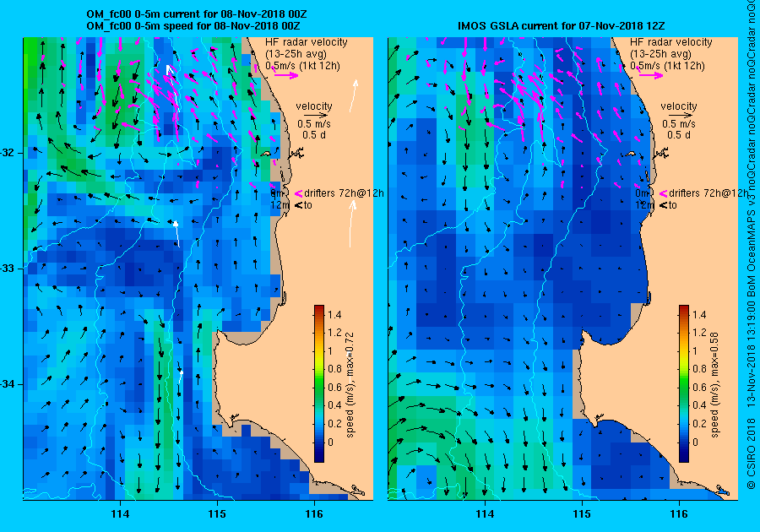Click the 'OM_fc00 0-5m current for 08-Nov-2018 00Z' title
Screen dimensions: 760x532
tap(197, 14)
